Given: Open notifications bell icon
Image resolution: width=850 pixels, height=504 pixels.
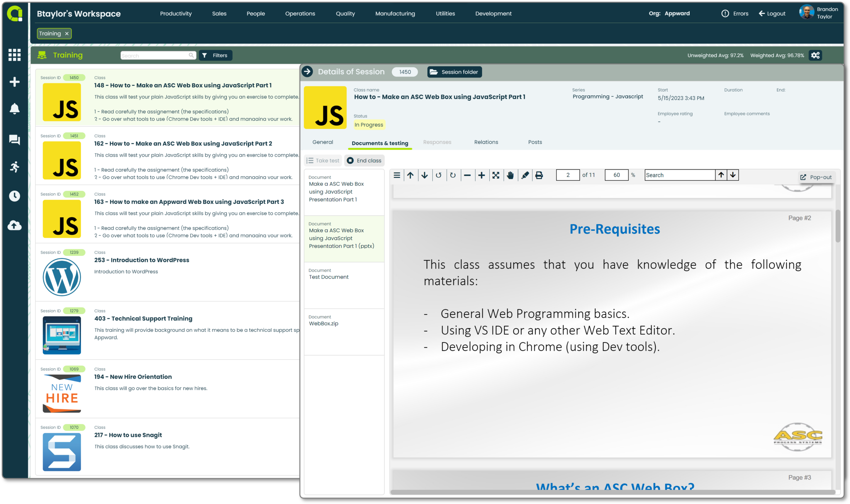Looking at the screenshot, I should coord(15,109).
